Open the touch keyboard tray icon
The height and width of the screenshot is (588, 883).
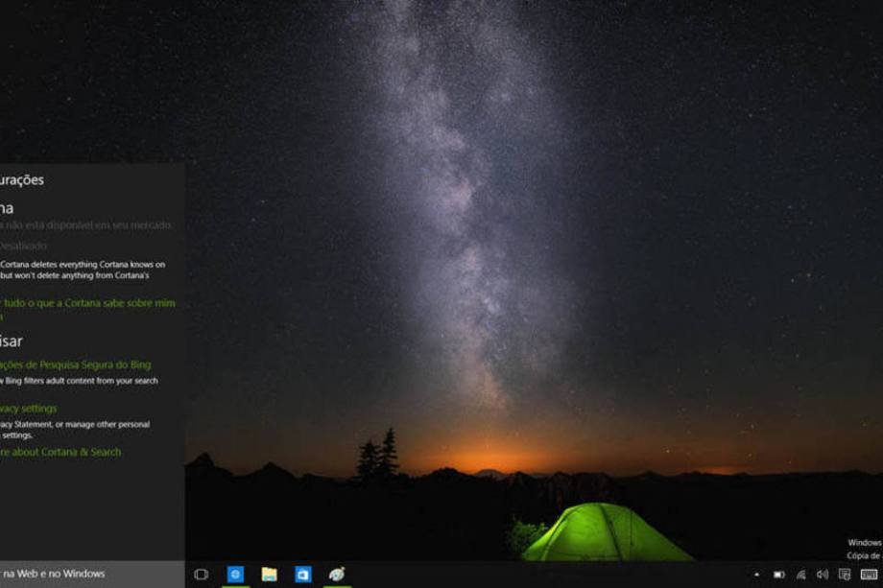click(x=869, y=575)
